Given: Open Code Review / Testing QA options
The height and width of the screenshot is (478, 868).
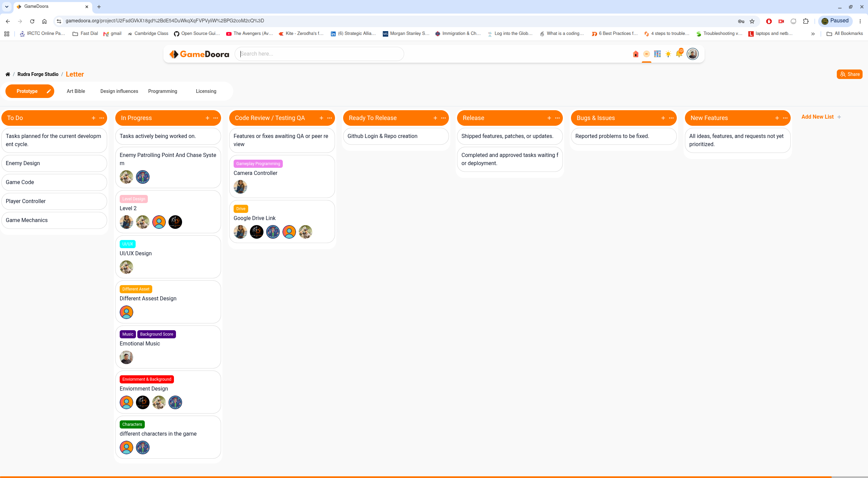Looking at the screenshot, I should 330,118.
